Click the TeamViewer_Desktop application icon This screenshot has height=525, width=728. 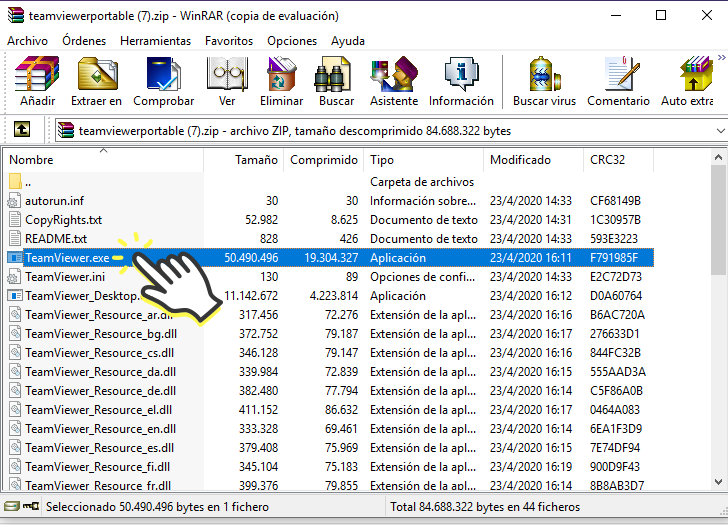pyautogui.click(x=15, y=296)
